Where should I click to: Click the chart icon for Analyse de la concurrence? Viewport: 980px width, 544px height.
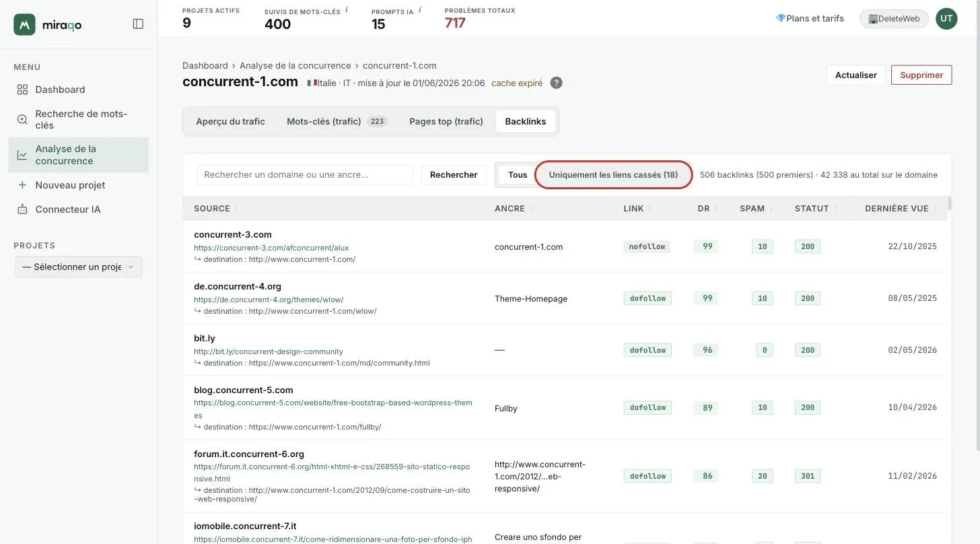(x=22, y=155)
